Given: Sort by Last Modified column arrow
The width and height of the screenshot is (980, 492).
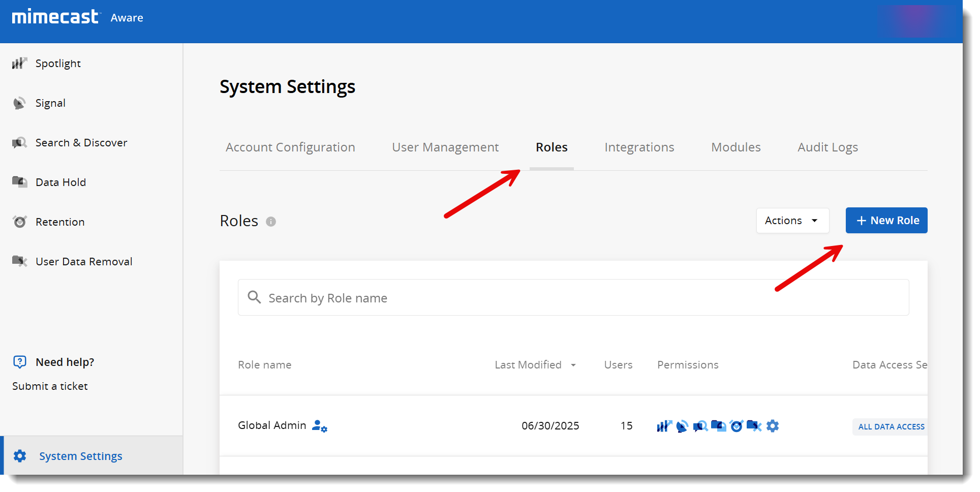Looking at the screenshot, I should click(x=573, y=365).
